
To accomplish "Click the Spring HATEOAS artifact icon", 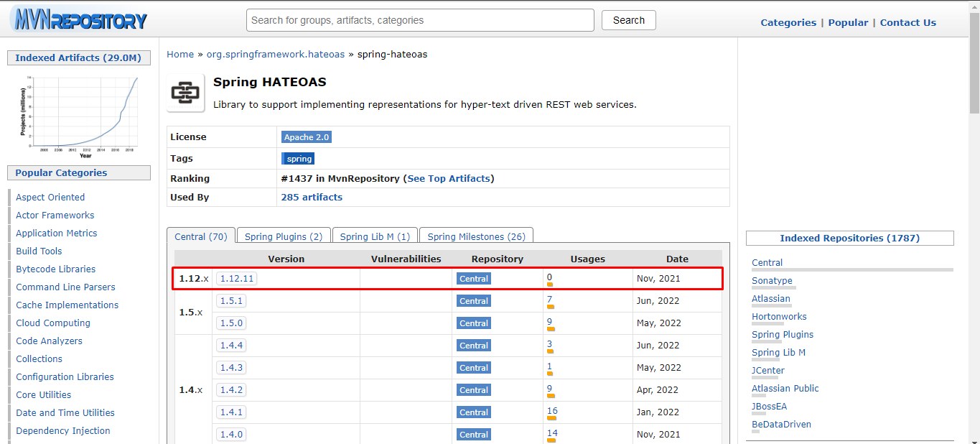I will [x=185, y=93].
